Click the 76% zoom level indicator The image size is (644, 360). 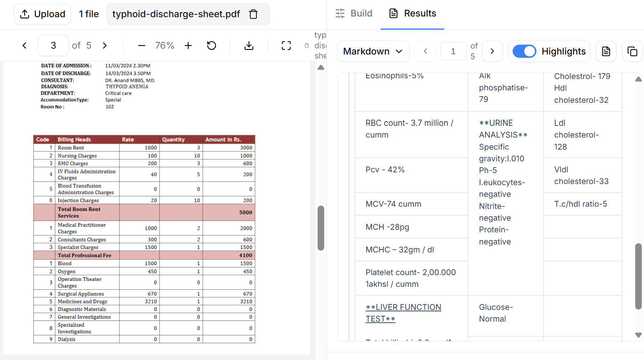point(164,45)
